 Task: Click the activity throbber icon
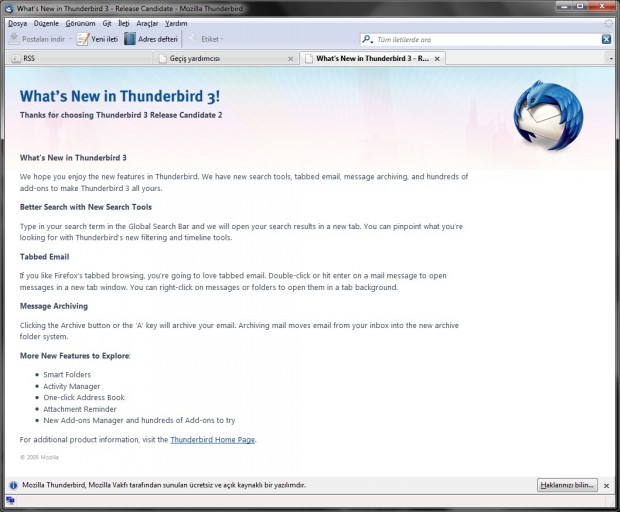pyautogui.click(x=609, y=24)
